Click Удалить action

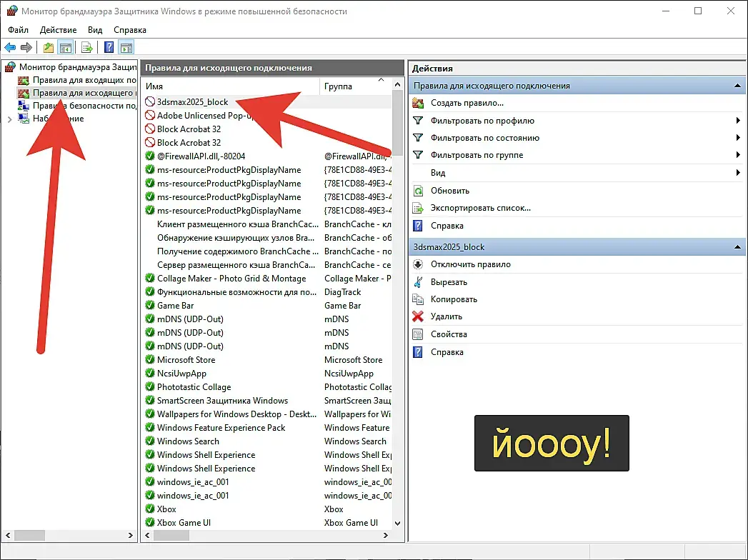446,316
